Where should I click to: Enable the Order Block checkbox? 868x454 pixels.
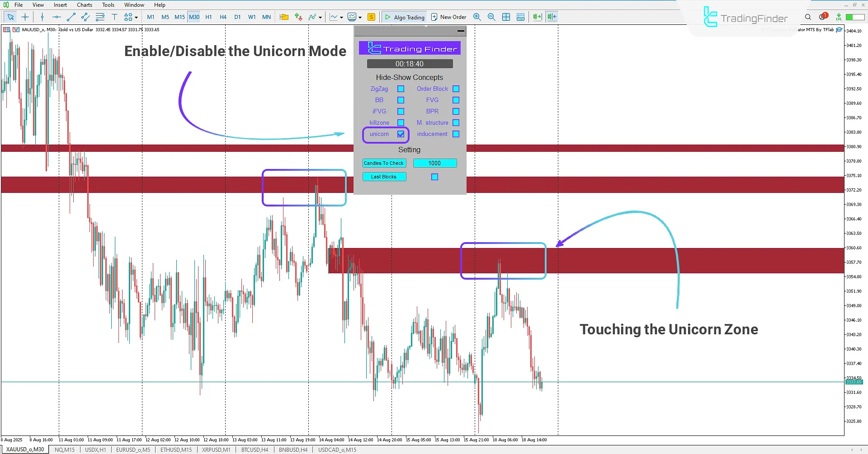(x=456, y=89)
